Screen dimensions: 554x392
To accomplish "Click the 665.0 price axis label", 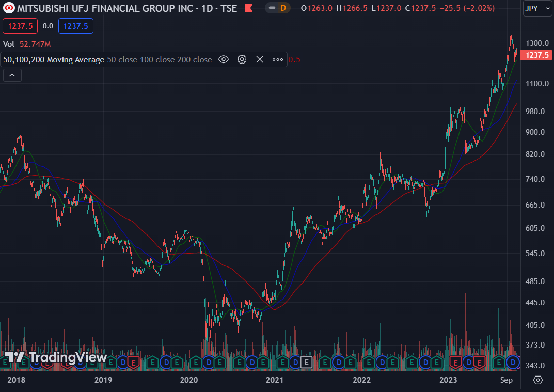I will tap(535, 205).
